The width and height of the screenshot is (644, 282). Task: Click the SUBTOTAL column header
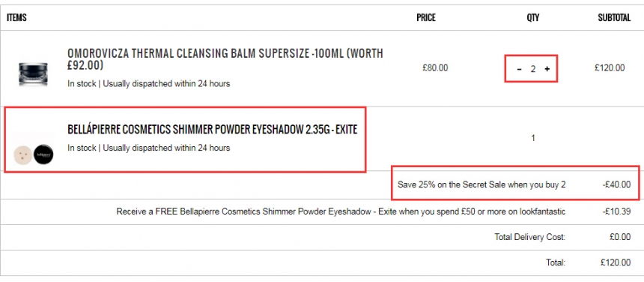coord(614,18)
